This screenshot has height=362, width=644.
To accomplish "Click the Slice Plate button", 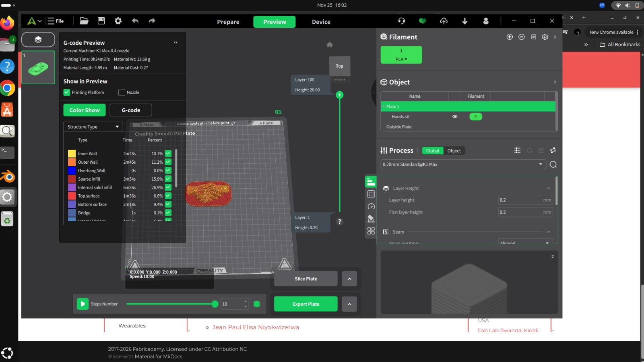I will pyautogui.click(x=305, y=279).
